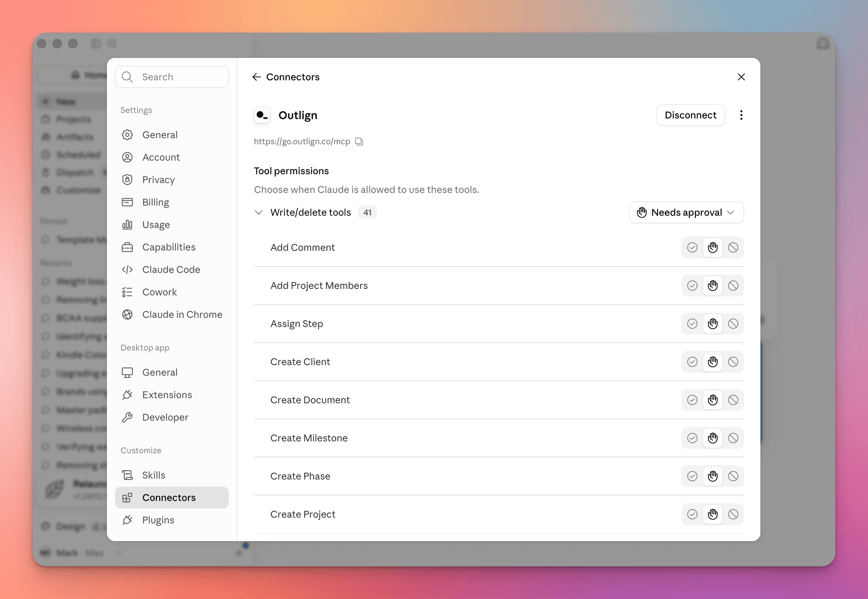Go back to Connectors list

[x=257, y=77]
